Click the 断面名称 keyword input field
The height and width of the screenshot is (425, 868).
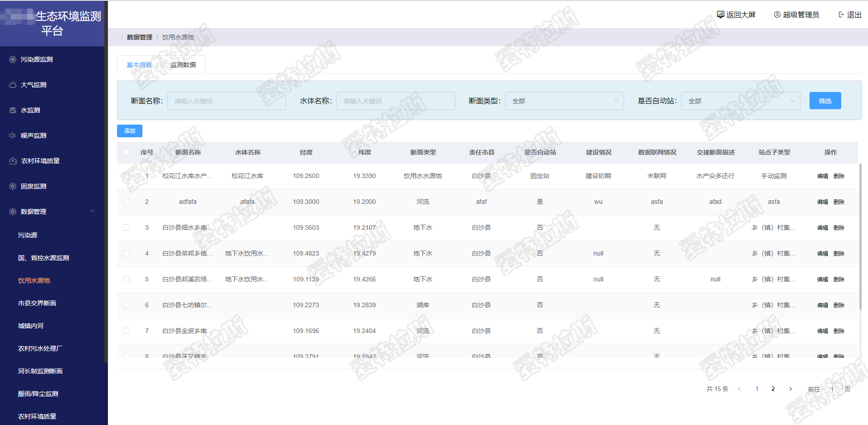pyautogui.click(x=226, y=101)
